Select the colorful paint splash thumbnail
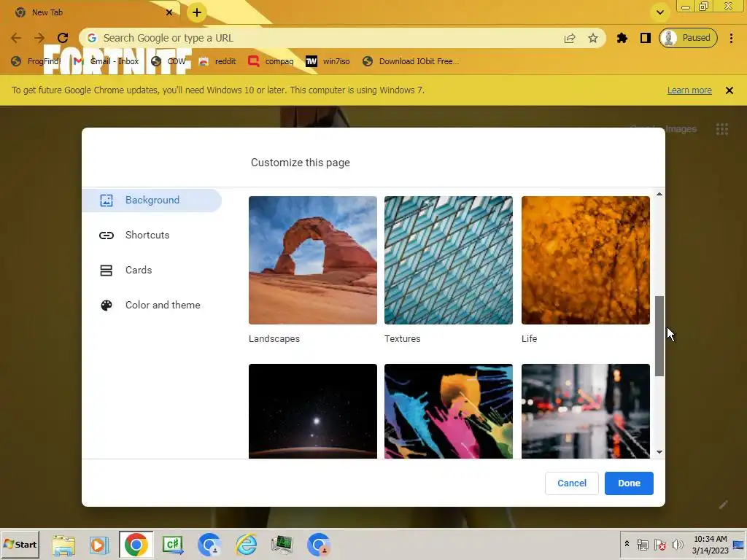This screenshot has height=560, width=747. [449, 411]
